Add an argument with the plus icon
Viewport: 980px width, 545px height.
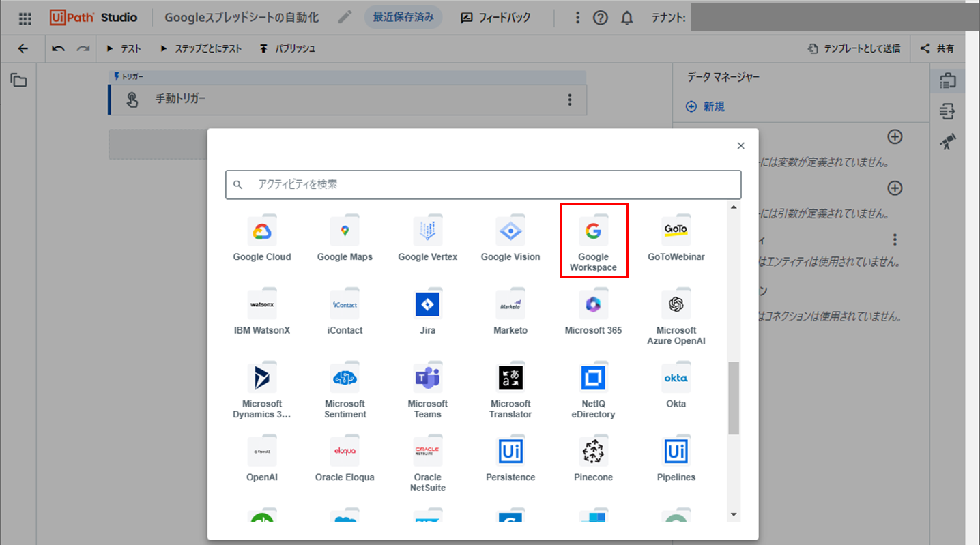895,188
